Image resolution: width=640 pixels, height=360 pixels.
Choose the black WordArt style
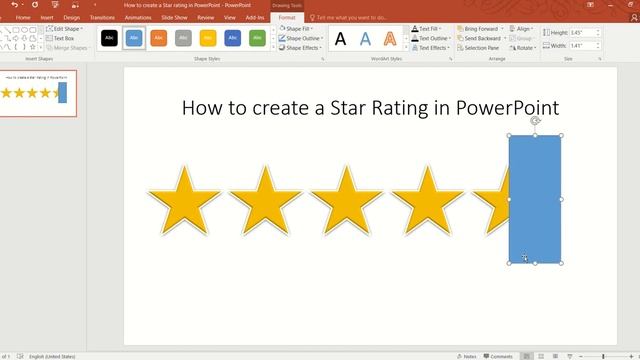tap(340, 39)
